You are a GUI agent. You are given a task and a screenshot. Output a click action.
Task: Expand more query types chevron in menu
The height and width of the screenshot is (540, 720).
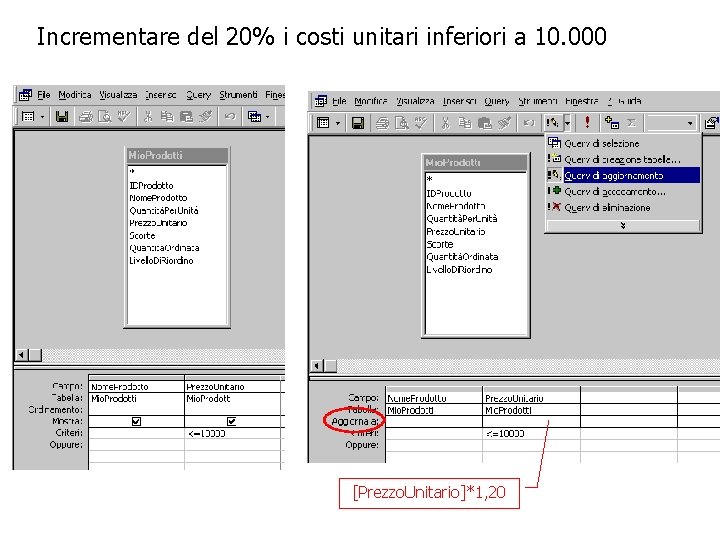tap(623, 225)
